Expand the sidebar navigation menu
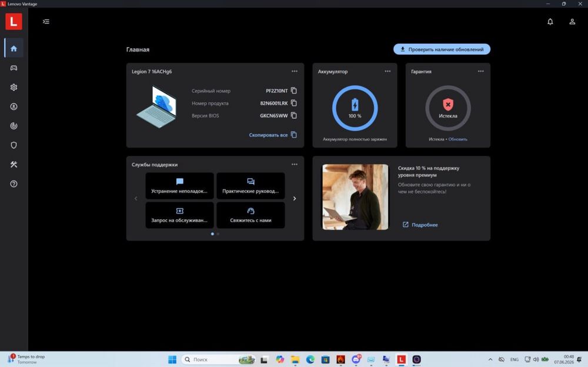Screen dimensions: 588x367 [46, 21]
